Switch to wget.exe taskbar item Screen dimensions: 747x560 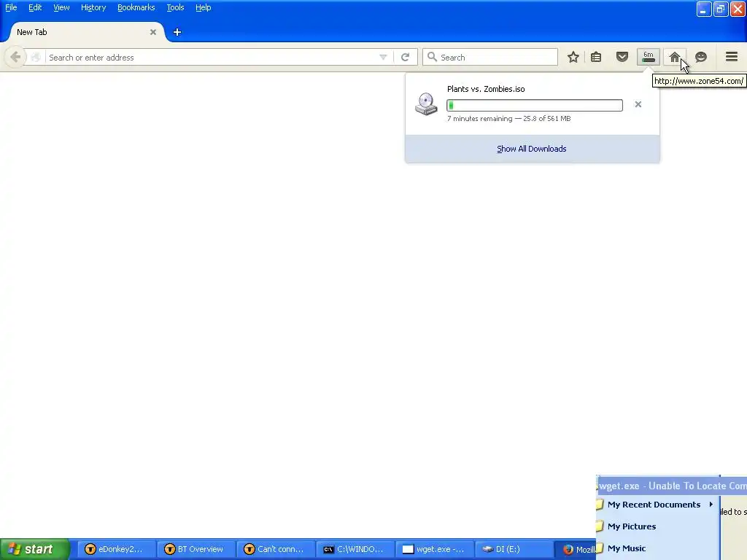[433, 549]
